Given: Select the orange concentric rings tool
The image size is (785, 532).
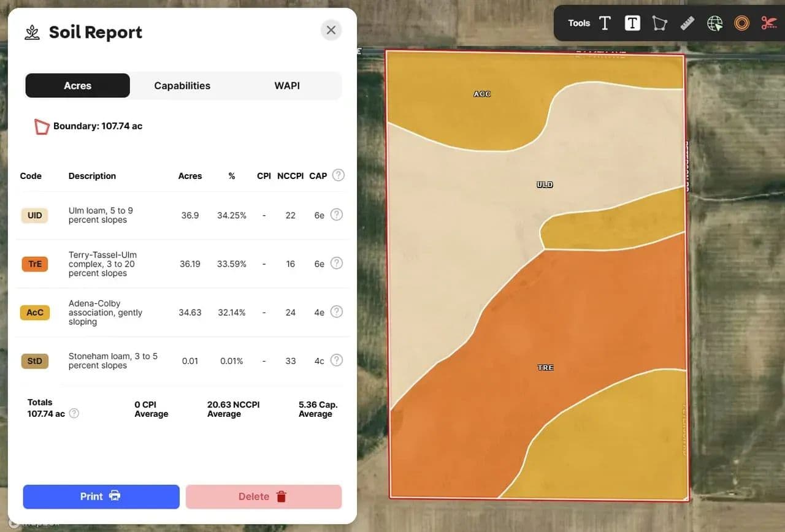Looking at the screenshot, I should pos(741,23).
